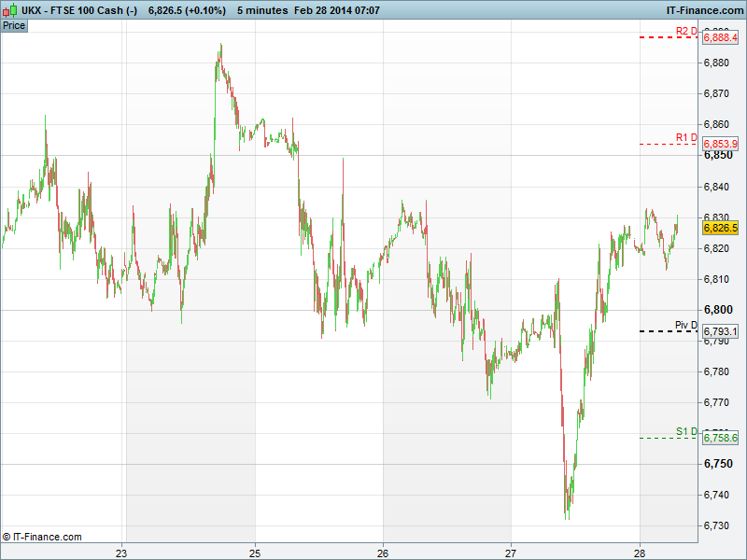
Task: Click the 6,800 level on price axis
Action: 717,310
